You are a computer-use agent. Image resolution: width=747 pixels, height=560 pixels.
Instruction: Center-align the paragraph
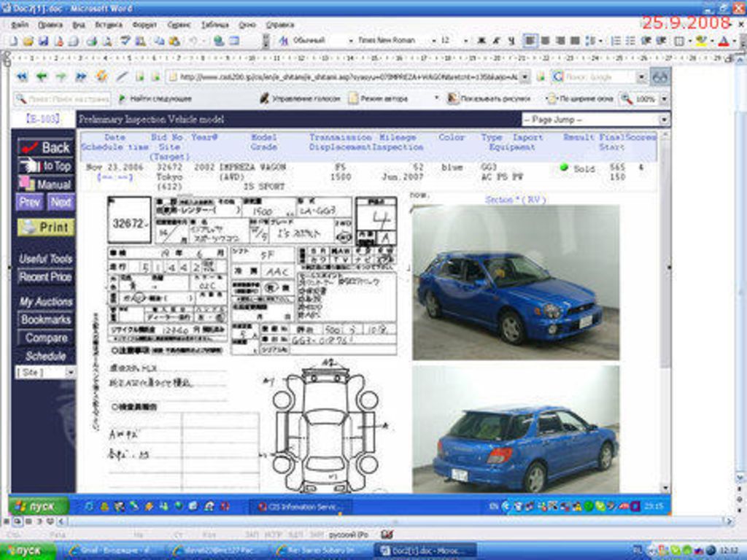546,42
